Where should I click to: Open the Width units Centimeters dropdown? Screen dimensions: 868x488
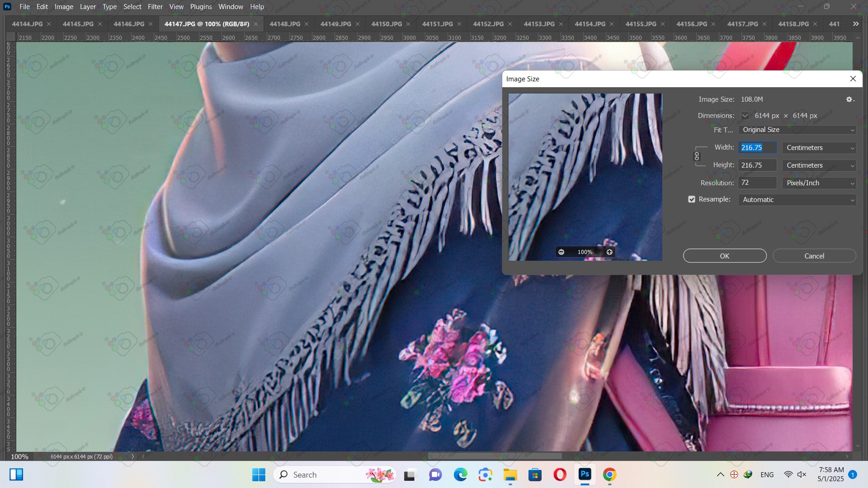click(819, 148)
